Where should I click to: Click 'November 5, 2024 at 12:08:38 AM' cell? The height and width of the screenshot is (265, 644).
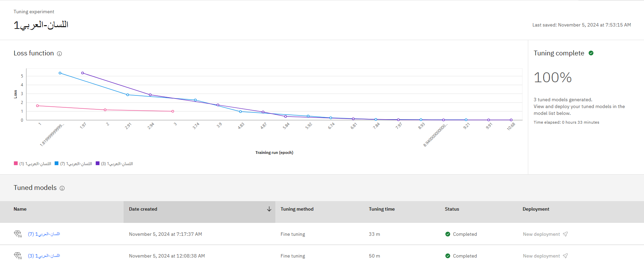coord(167,256)
